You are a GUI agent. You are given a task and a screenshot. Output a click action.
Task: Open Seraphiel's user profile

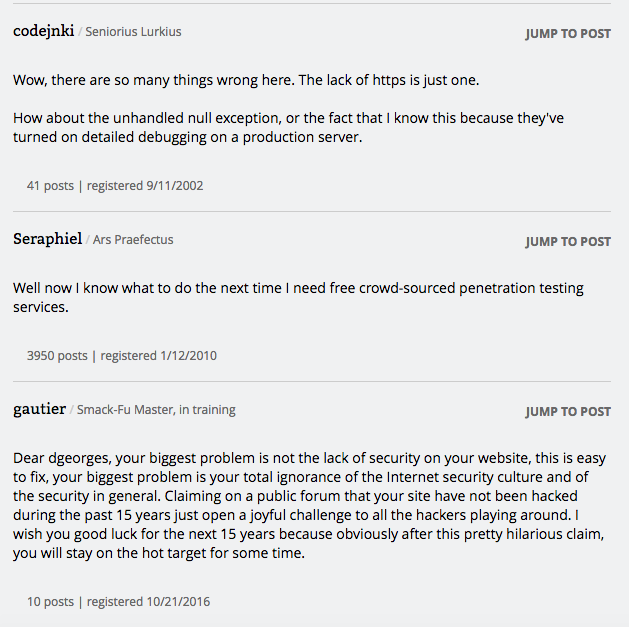[47, 239]
